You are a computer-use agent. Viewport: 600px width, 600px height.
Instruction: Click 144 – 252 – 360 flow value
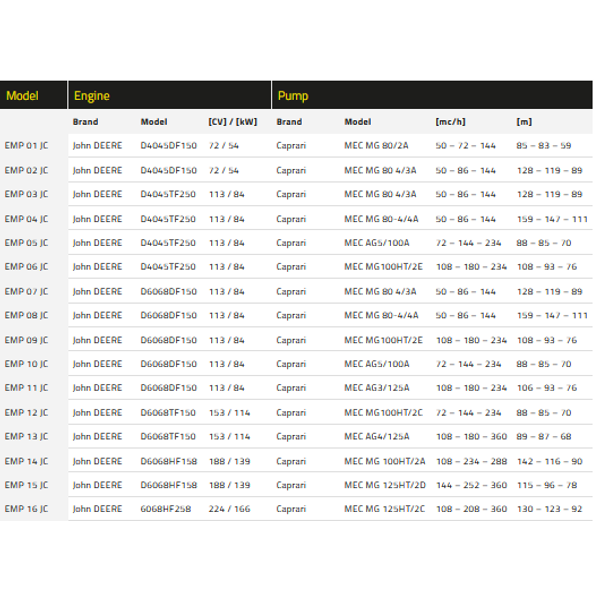pos(471,485)
